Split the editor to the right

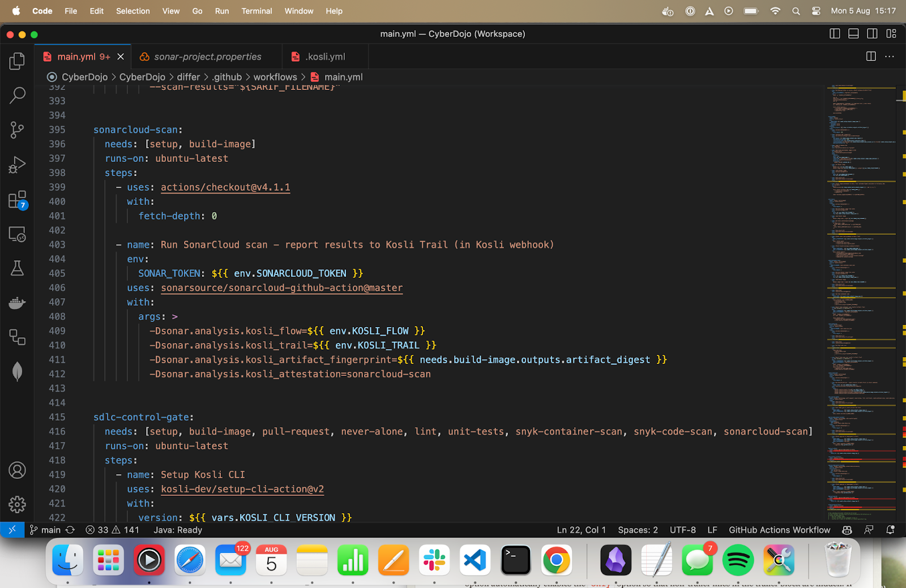coord(871,56)
